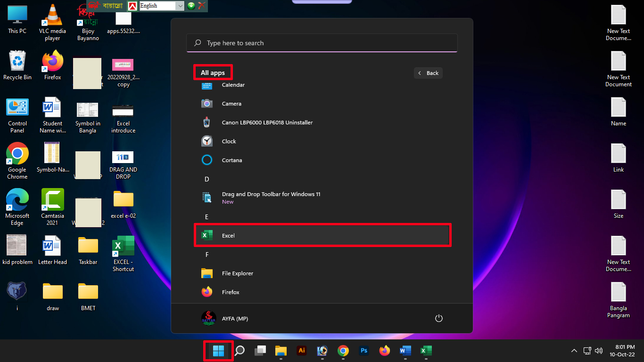Image resolution: width=644 pixels, height=362 pixels.
Task: Select the Google Chrome desktop shortcut
Action: (x=17, y=161)
